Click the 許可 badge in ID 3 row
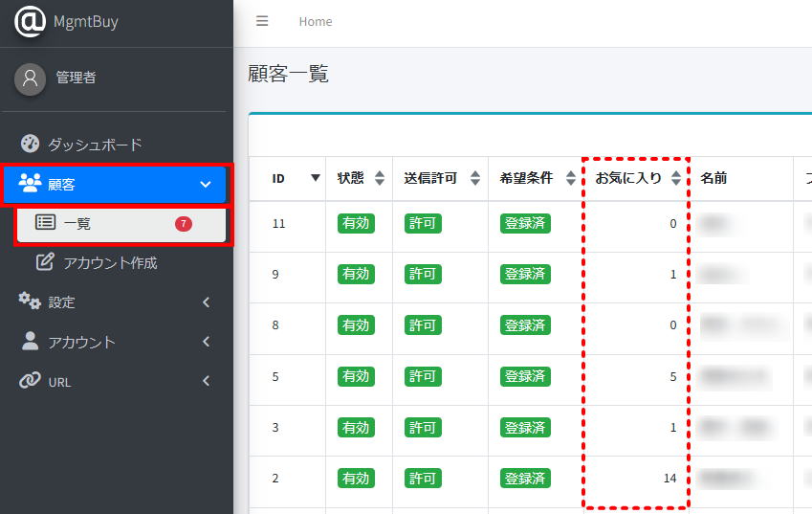Viewport: 812px width, 514px height. click(x=423, y=428)
